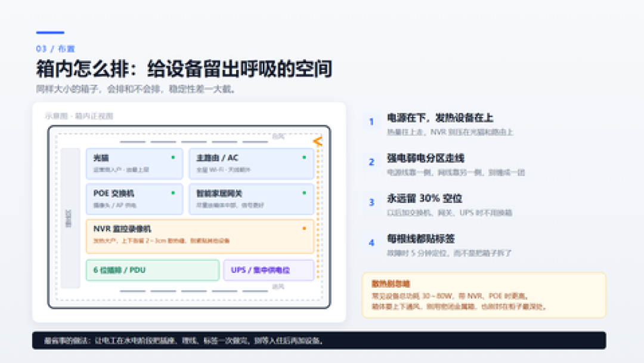The image size is (644, 363).
Task: Click heading 永远留 30% 空位
Action: click(x=425, y=199)
